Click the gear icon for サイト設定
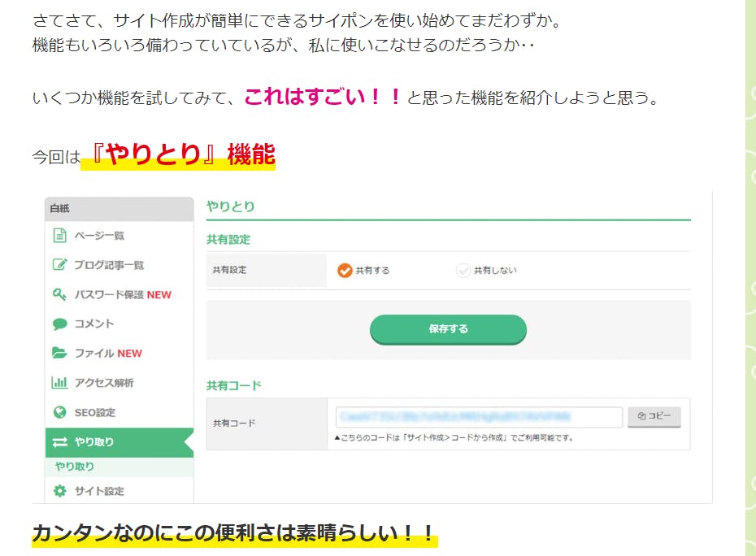The height and width of the screenshot is (556, 756). [59, 491]
